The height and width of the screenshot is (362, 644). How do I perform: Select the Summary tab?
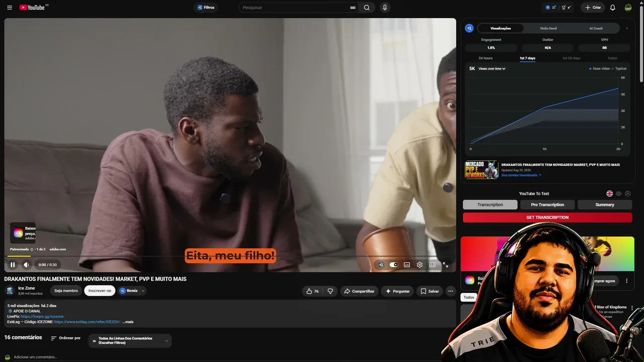click(605, 205)
